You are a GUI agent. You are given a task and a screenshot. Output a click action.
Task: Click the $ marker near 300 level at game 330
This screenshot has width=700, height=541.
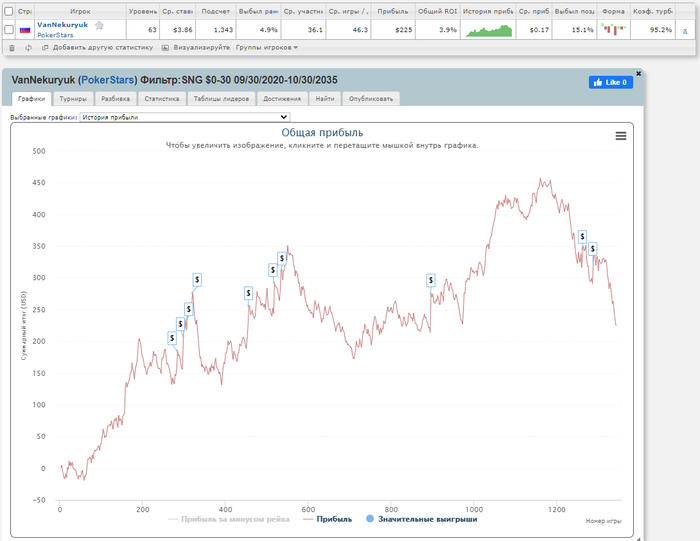(197, 279)
